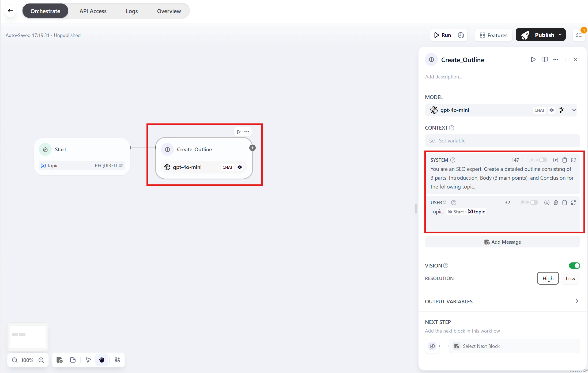Viewport: 588px width, 373px height.
Task: Delete the USER message with trash icon
Action: point(556,202)
